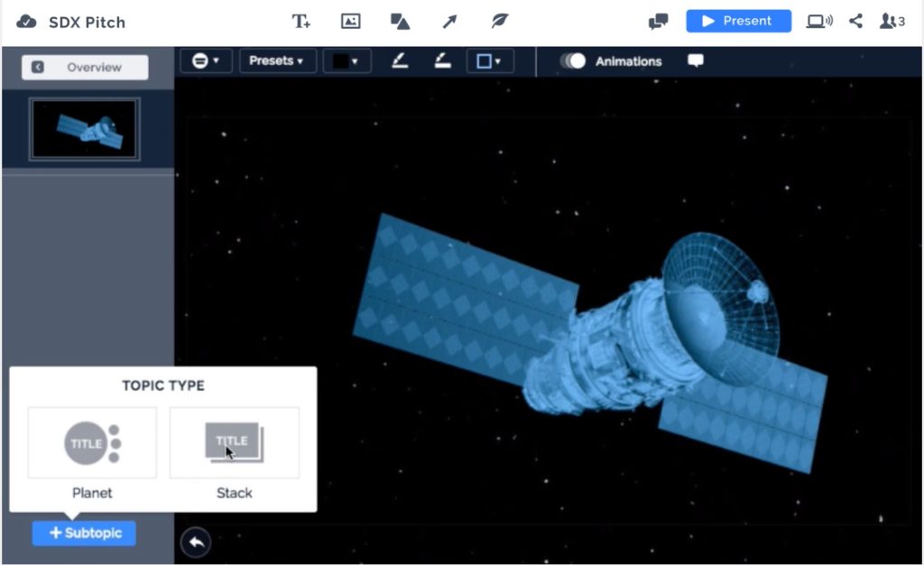Toggle the Animations switch
This screenshot has width=924, height=565.
point(573,61)
